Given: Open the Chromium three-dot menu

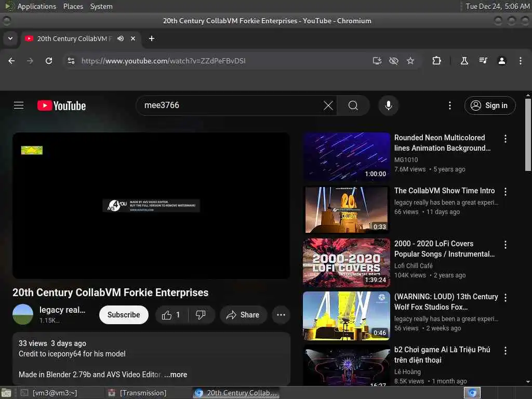Looking at the screenshot, I should point(521,61).
